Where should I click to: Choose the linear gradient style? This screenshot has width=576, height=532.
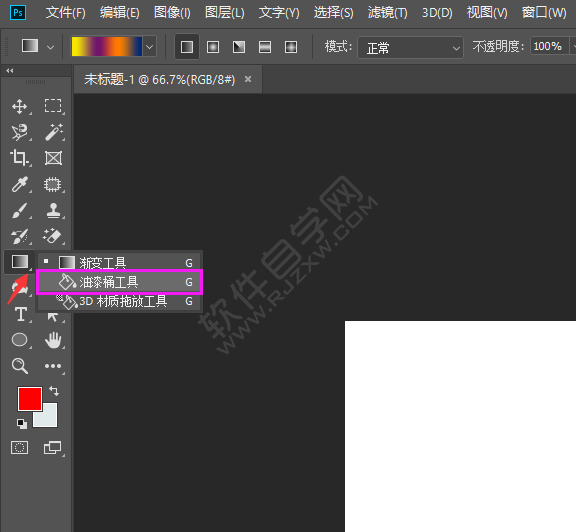point(187,47)
